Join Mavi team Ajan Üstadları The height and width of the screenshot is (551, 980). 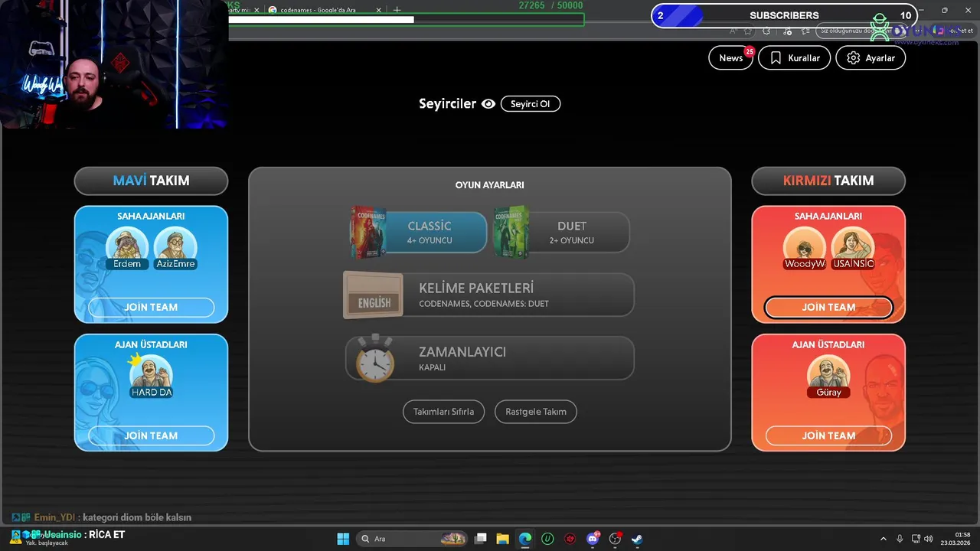click(151, 435)
